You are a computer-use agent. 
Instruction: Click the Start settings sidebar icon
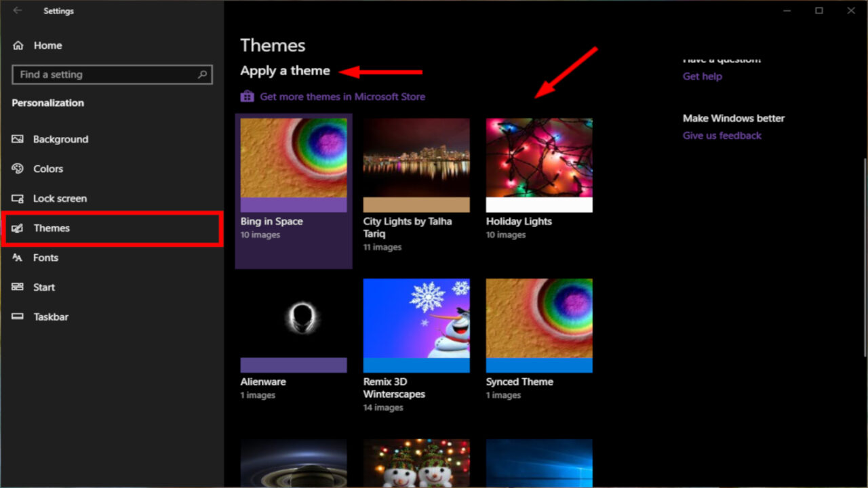click(x=19, y=287)
